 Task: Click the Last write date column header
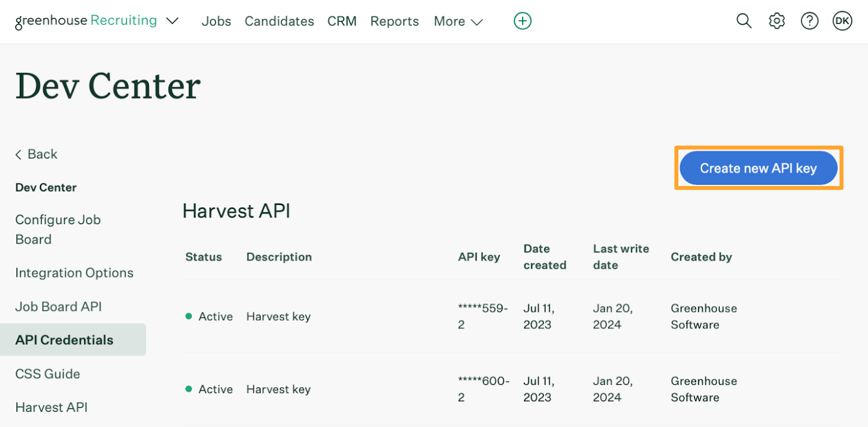[x=621, y=257]
